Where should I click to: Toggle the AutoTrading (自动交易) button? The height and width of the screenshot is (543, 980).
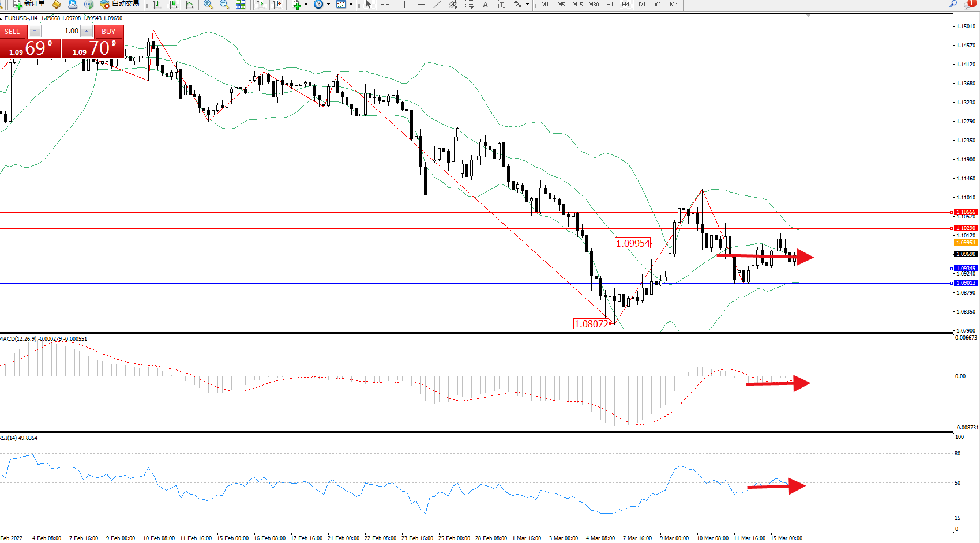tap(119, 4)
